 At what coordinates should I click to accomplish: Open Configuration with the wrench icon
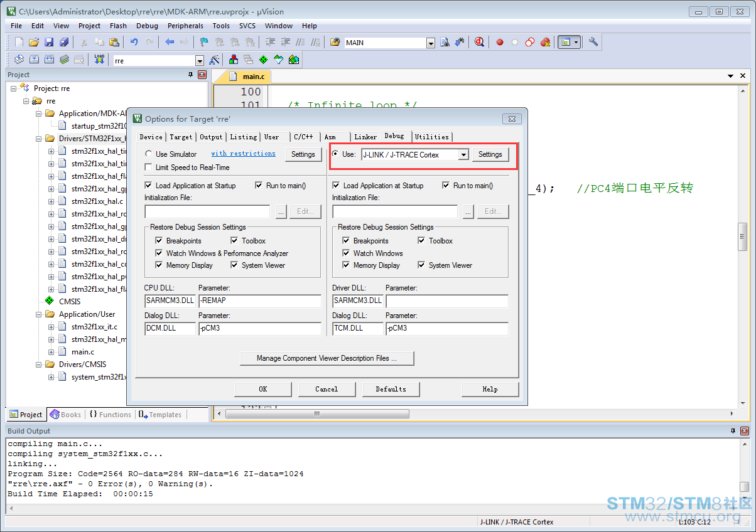(593, 42)
